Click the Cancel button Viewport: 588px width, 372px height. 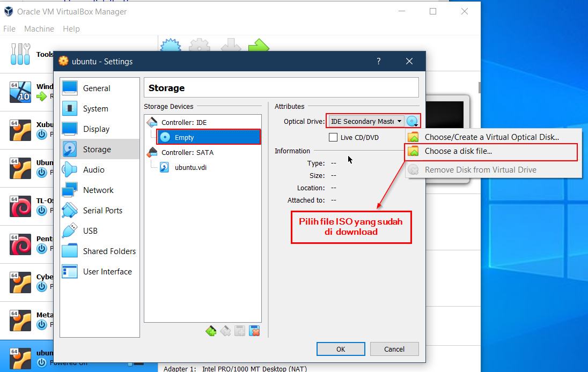click(x=394, y=349)
